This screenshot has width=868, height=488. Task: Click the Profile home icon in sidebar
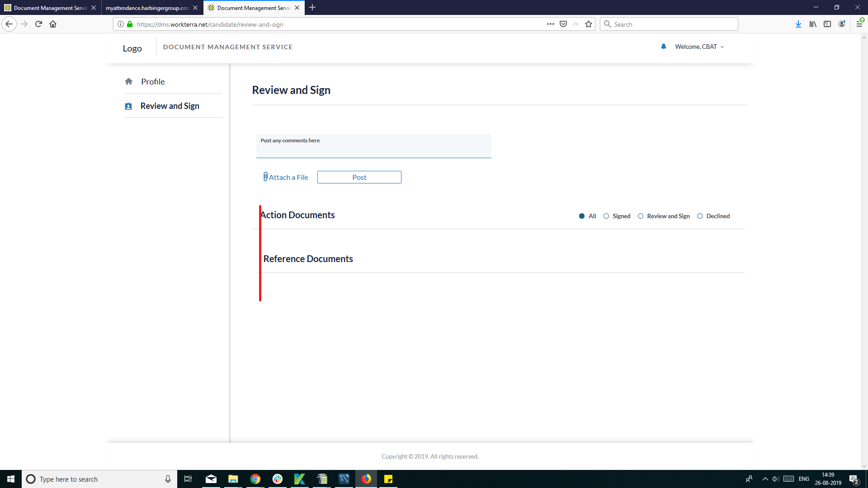(129, 81)
